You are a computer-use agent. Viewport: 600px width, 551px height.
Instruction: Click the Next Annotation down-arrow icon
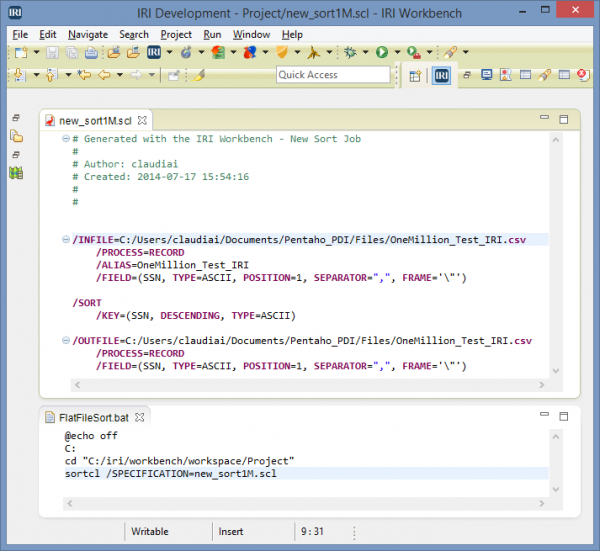[x=19, y=75]
